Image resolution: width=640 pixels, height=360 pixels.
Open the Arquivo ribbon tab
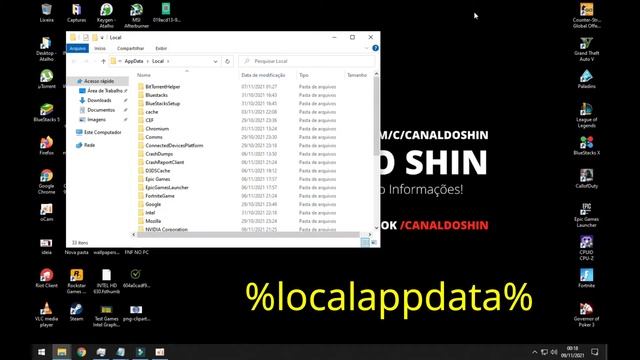78,48
